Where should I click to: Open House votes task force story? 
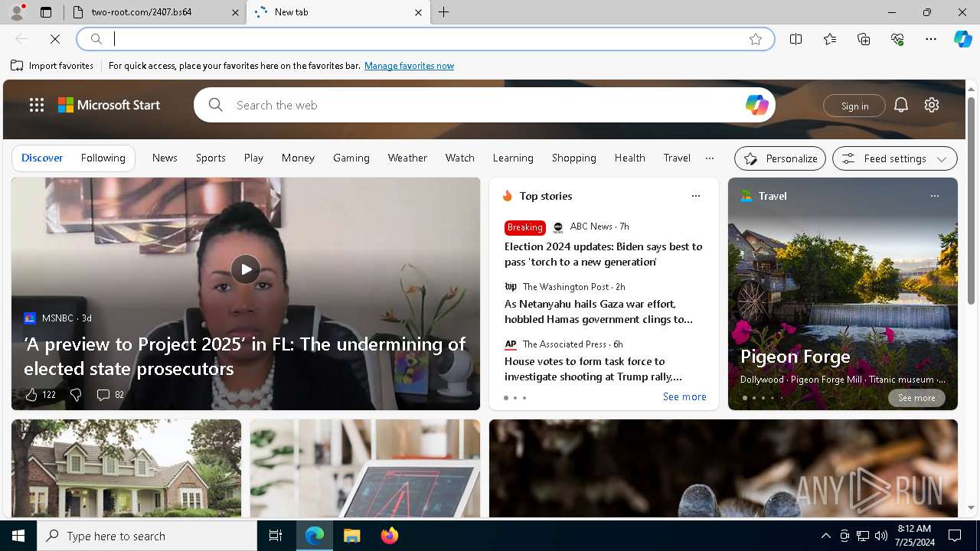tap(593, 369)
